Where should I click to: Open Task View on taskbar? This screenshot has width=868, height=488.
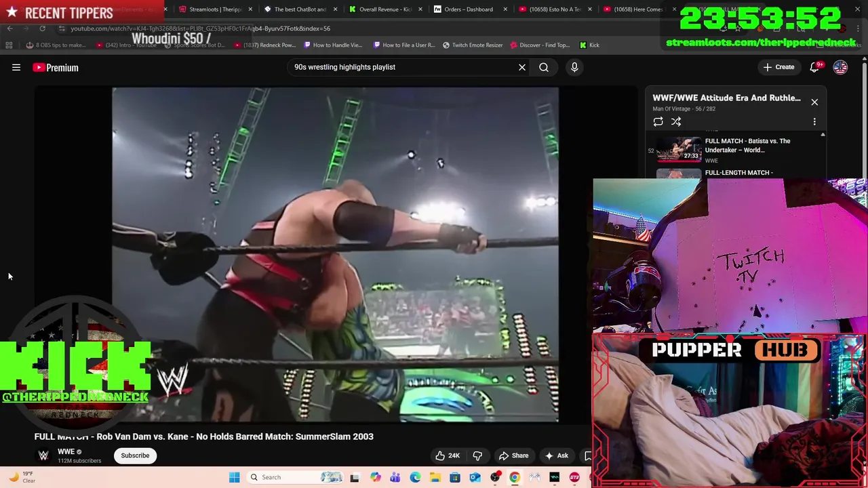tap(354, 477)
